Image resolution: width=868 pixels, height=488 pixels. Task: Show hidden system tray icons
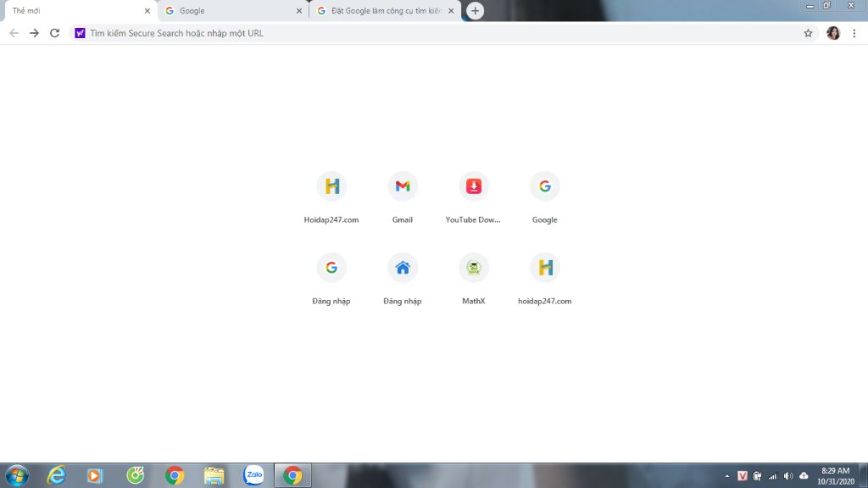[x=726, y=476]
